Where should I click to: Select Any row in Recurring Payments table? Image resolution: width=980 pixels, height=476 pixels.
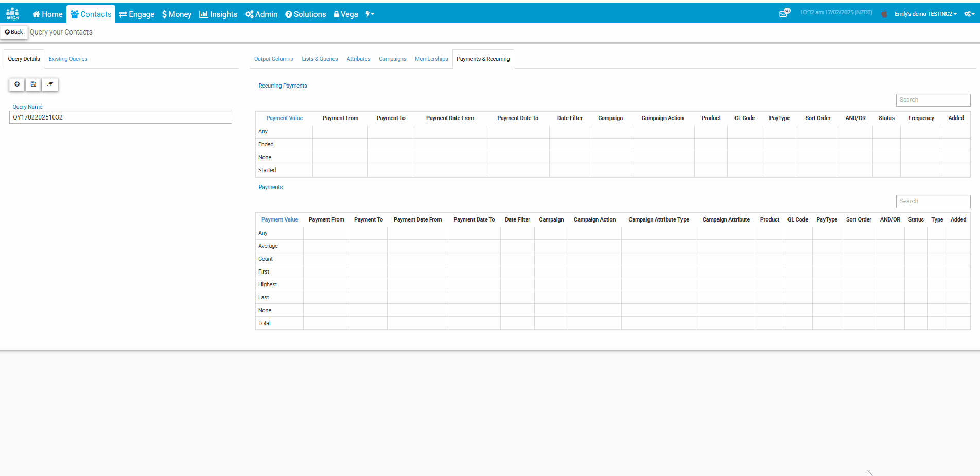coord(612,132)
